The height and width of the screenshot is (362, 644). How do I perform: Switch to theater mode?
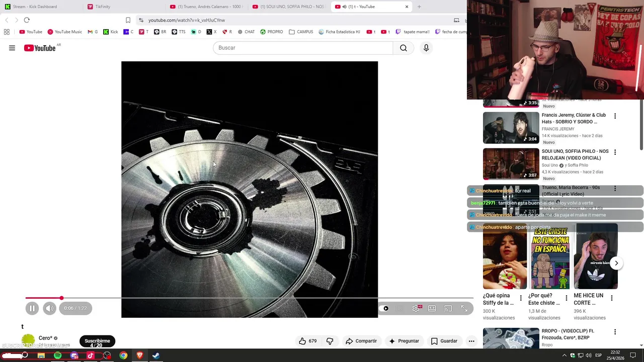point(432,308)
